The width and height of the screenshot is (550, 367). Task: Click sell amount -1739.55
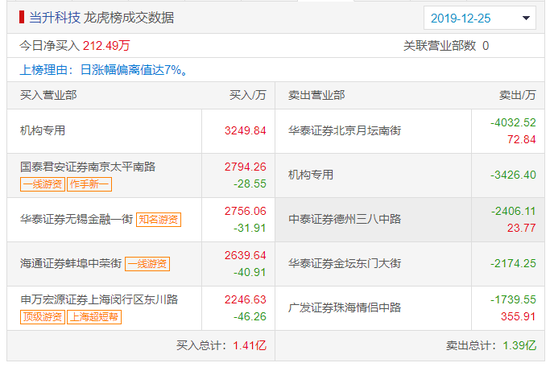coord(513,299)
